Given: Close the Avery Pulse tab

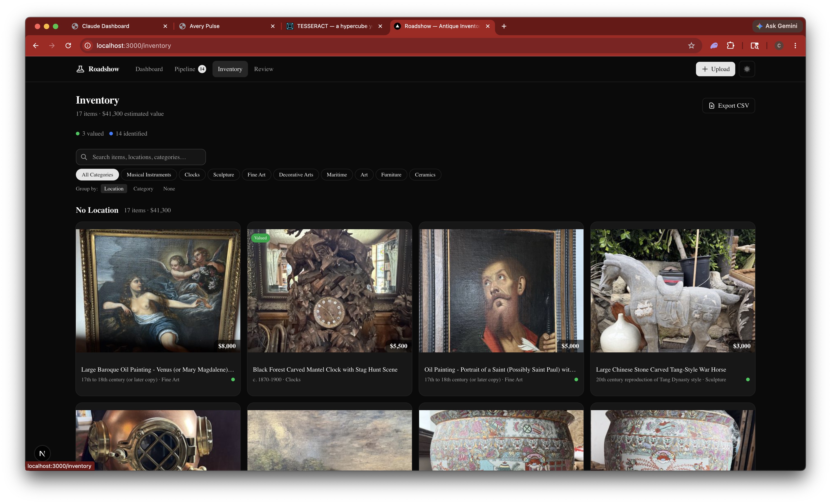Looking at the screenshot, I should 273,26.
